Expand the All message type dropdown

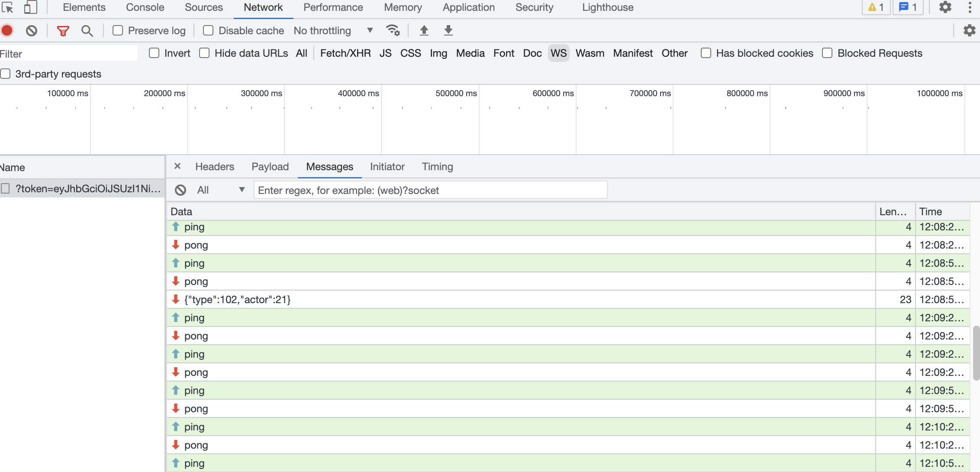221,190
